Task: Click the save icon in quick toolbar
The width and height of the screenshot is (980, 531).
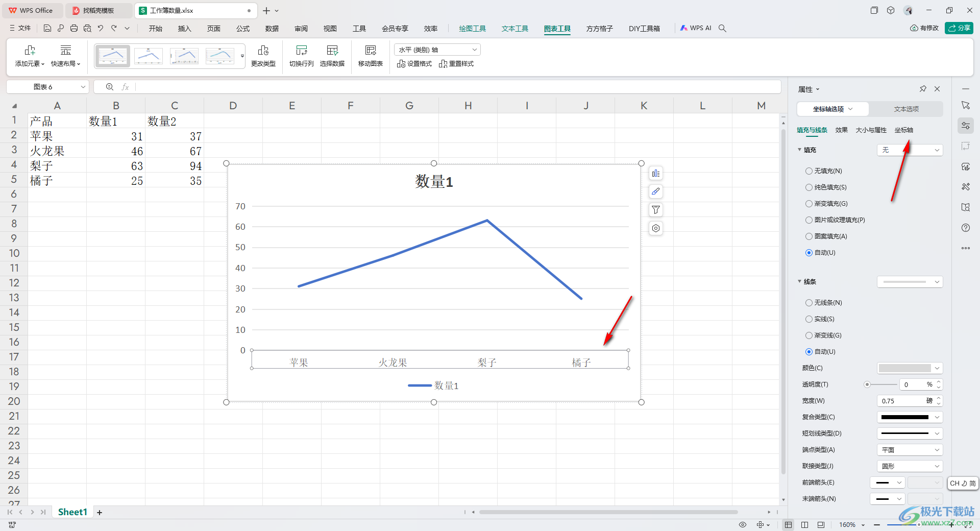Action: click(x=47, y=28)
